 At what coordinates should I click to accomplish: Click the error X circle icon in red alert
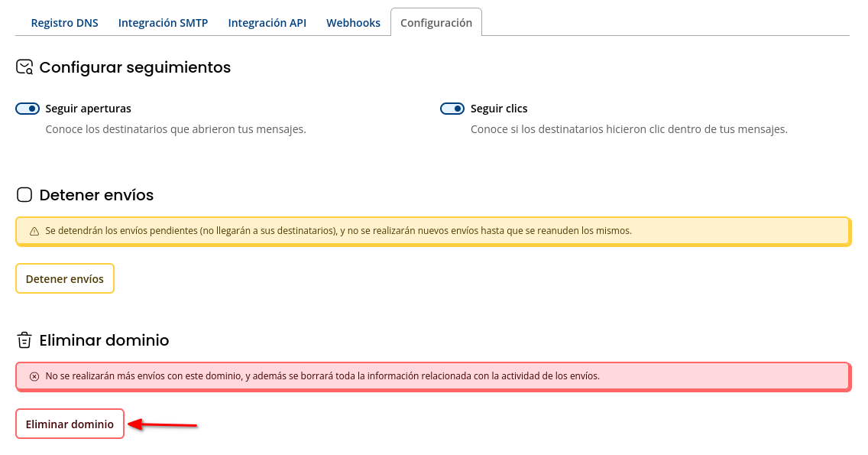point(34,376)
